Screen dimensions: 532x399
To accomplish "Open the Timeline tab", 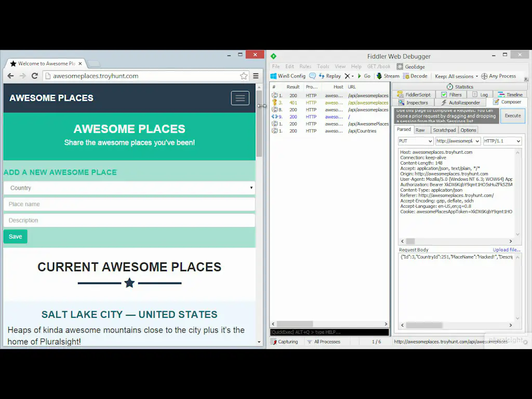I will pos(510,95).
